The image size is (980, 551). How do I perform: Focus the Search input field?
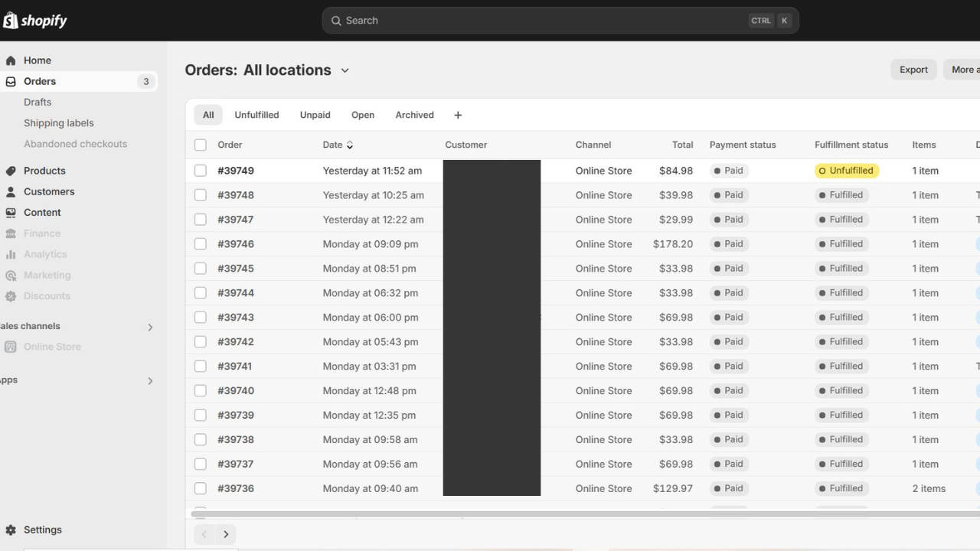(x=560, y=21)
